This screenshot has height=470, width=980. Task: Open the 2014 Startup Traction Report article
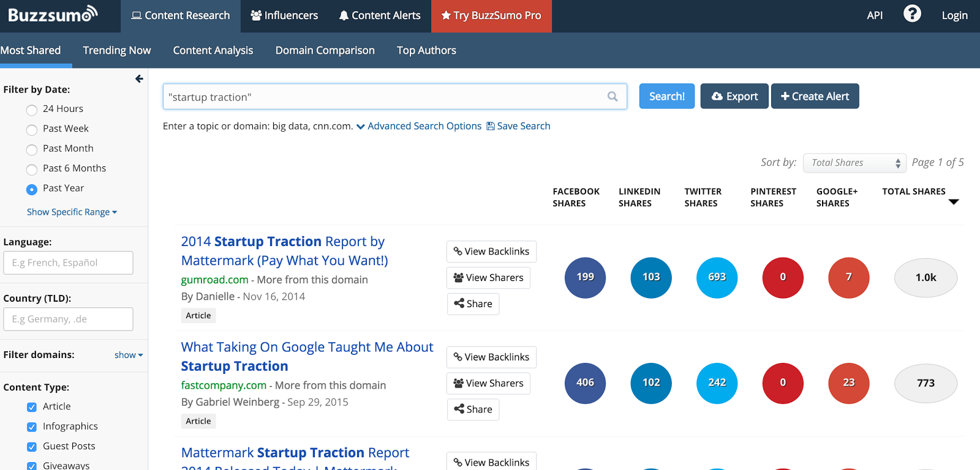(285, 251)
